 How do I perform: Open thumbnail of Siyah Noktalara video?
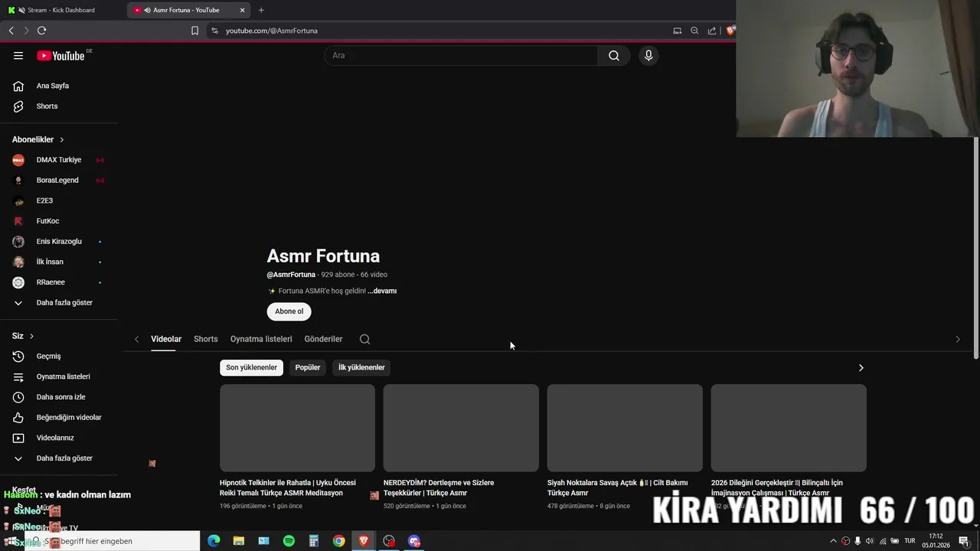(625, 428)
